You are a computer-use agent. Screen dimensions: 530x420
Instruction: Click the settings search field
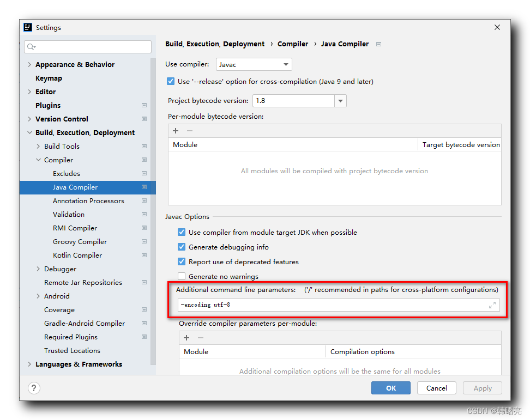tap(88, 47)
